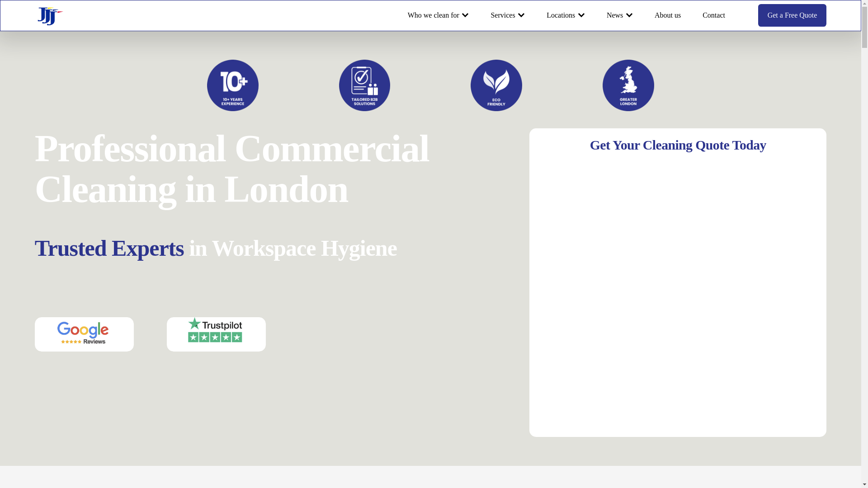Image resolution: width=868 pixels, height=488 pixels.
Task: Open the Google Reviews badge
Action: [x=84, y=334]
